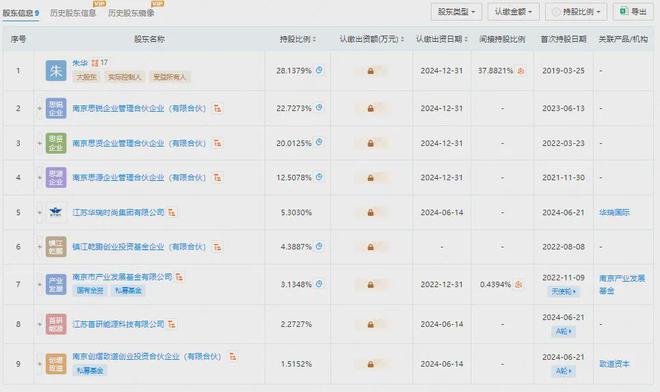The image size is (660, 392).
Task: Expand the 天使轮 funding round tag
Action: (563, 291)
